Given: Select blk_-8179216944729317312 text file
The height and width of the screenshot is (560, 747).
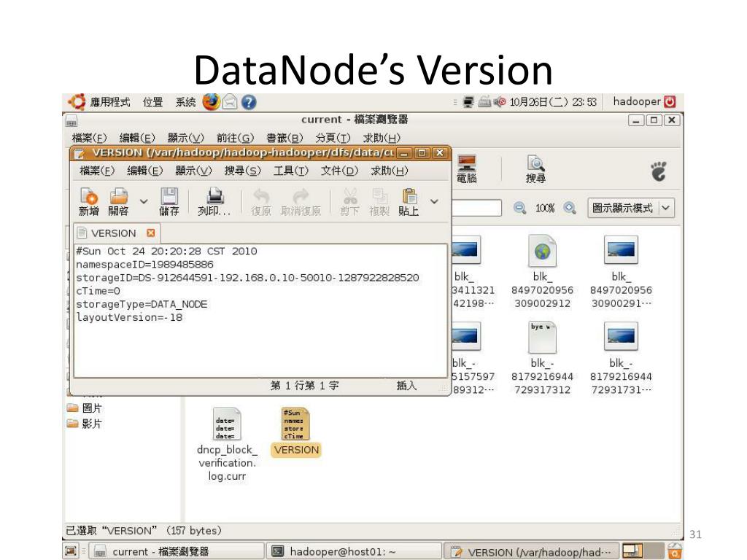Looking at the screenshot, I should [542, 358].
